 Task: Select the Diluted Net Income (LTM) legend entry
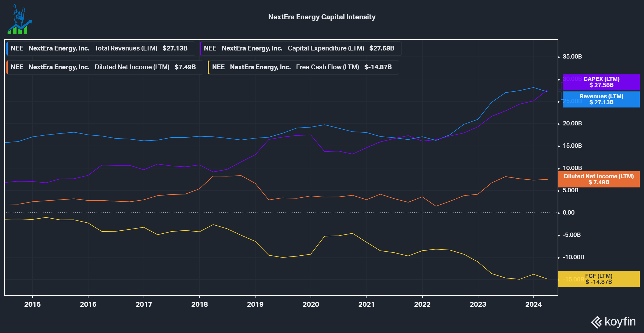105,67
